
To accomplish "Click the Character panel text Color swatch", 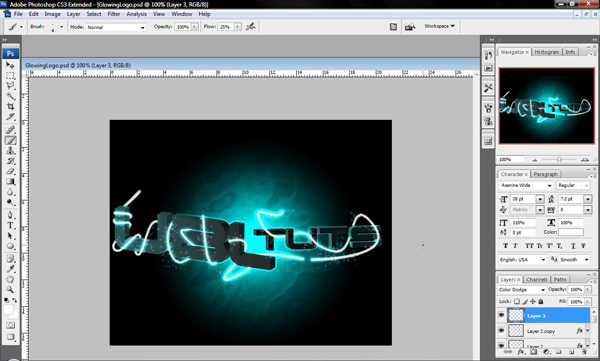I will [571, 232].
